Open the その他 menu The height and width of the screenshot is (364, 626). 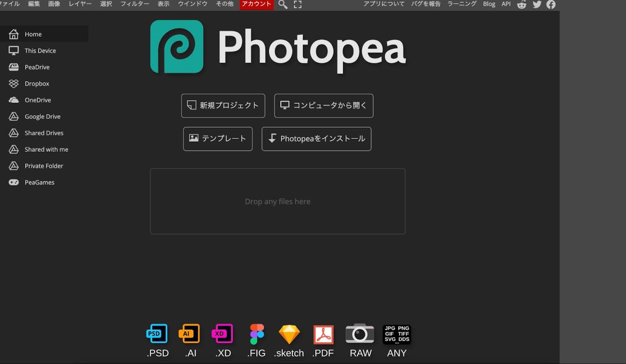click(225, 4)
